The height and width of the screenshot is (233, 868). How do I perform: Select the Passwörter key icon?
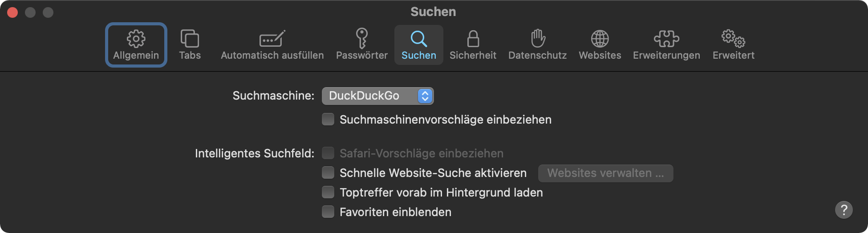pyautogui.click(x=361, y=39)
